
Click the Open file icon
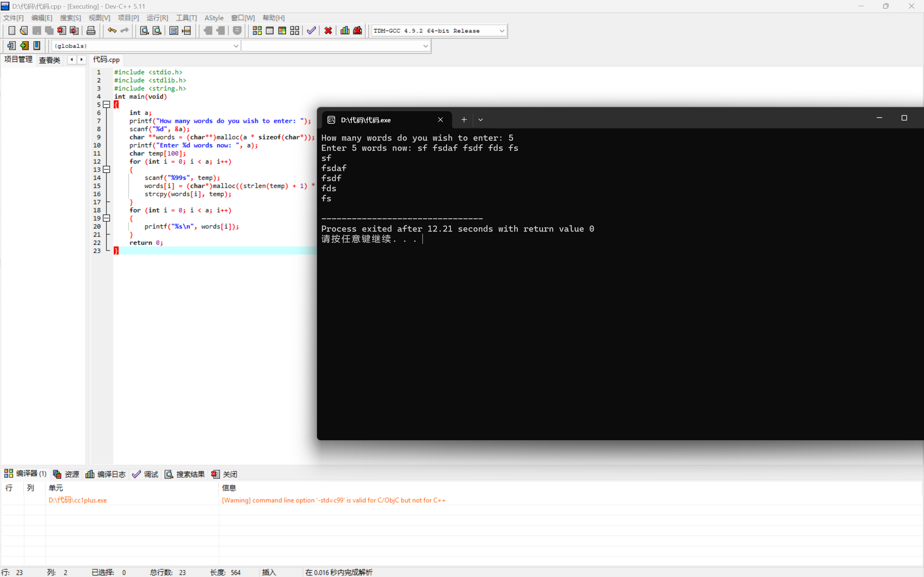click(24, 31)
